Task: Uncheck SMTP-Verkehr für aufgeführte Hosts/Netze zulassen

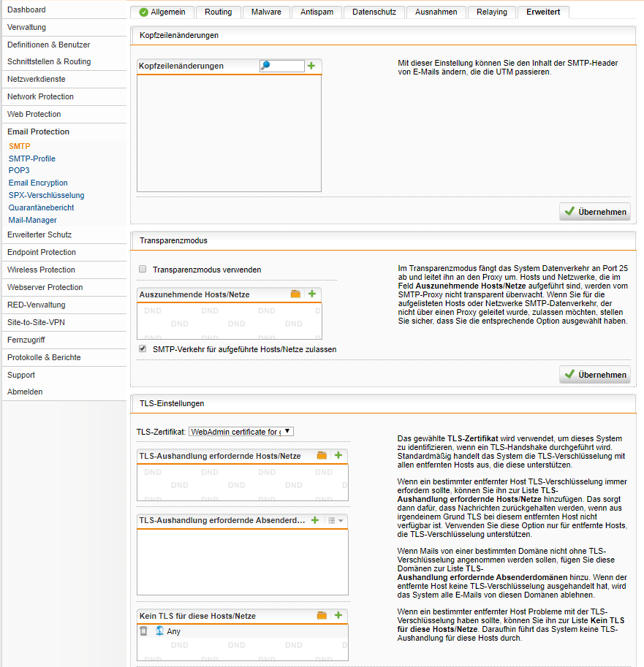Action: pyautogui.click(x=143, y=349)
